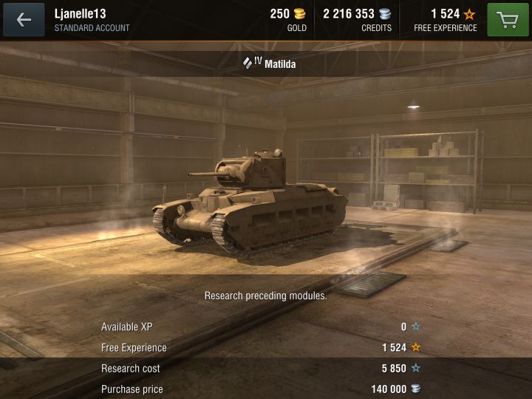Viewport: 532px width, 399px height.
Task: Tap the gold coins icon
Action: [299, 14]
